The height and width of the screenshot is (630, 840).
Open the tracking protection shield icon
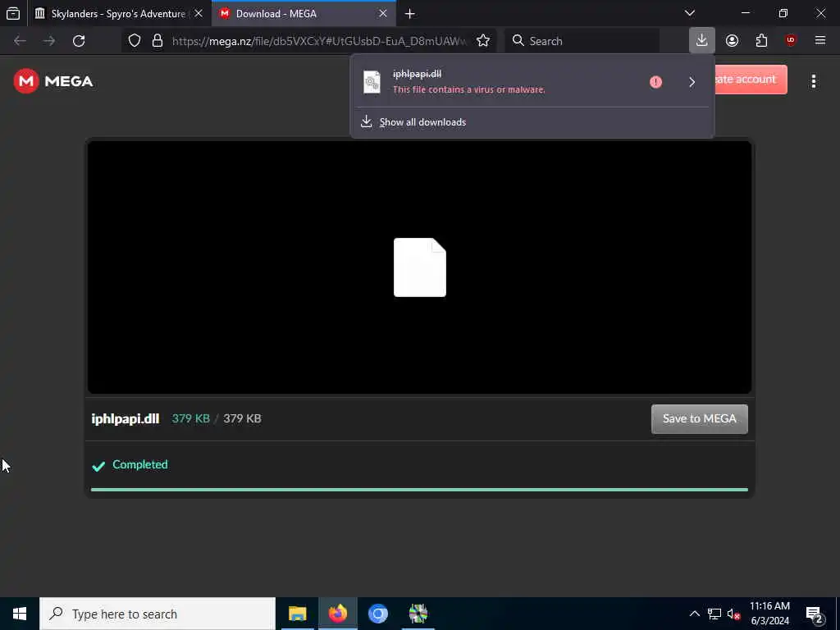[x=135, y=41]
